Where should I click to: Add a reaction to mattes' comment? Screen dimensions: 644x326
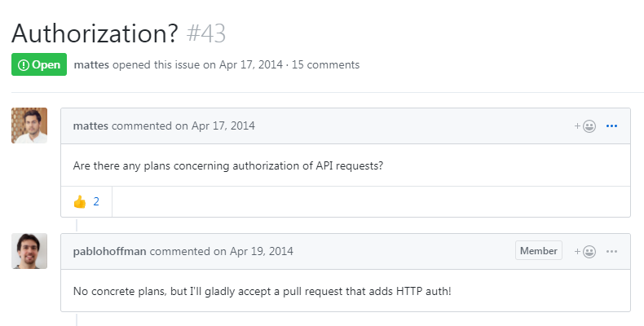point(585,126)
